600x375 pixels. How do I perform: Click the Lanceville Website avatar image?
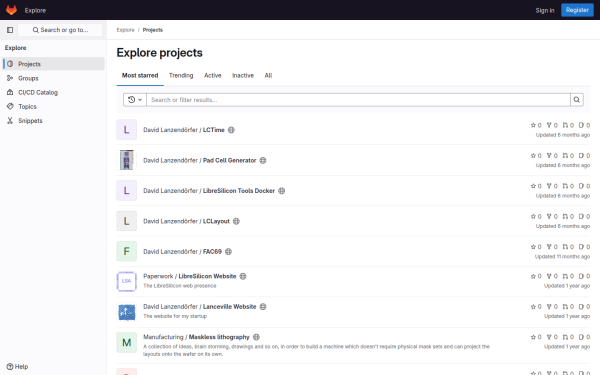pyautogui.click(x=127, y=312)
